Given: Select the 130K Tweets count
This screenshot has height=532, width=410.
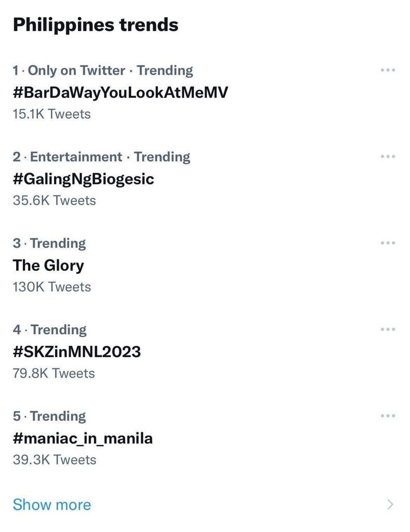Looking at the screenshot, I should tap(51, 287).
